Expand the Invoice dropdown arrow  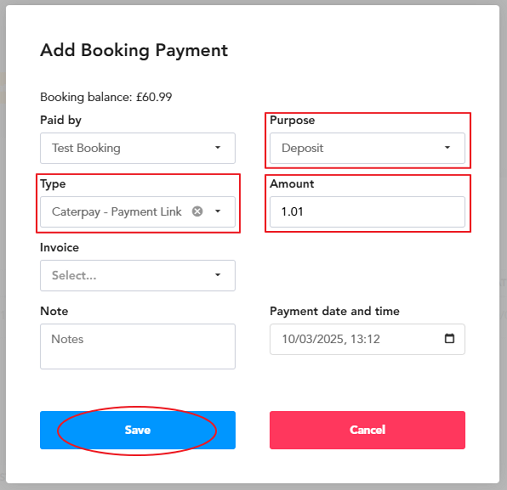coord(218,275)
